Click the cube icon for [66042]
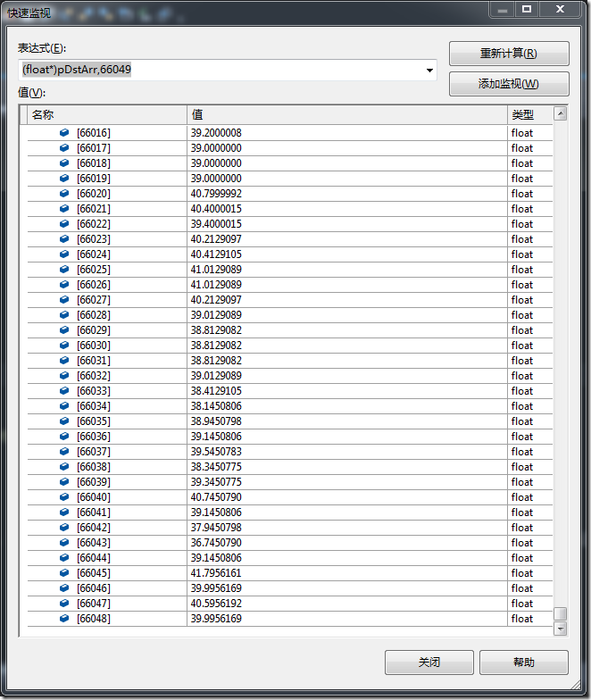This screenshot has height=700, width=591. point(64,527)
